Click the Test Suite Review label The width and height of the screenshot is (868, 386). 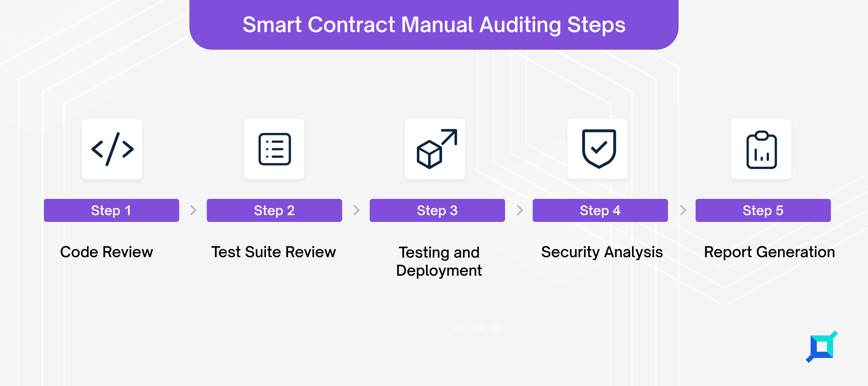[x=274, y=252]
